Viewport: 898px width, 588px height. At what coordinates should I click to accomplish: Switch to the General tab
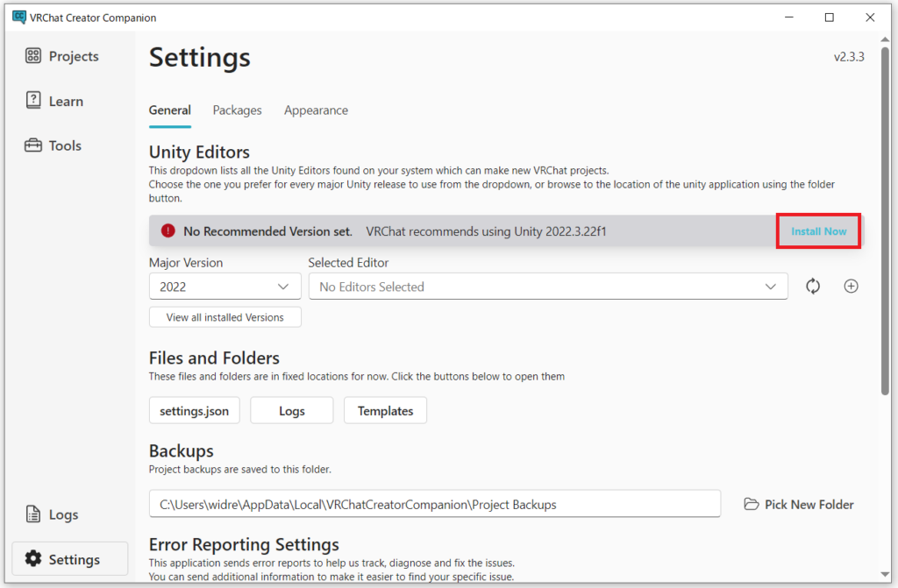coord(169,110)
